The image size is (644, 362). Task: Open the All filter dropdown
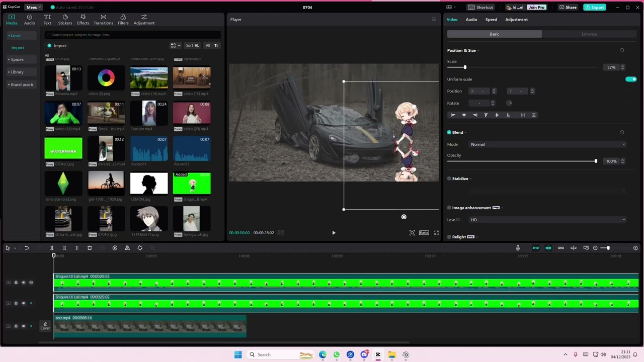[x=212, y=45]
